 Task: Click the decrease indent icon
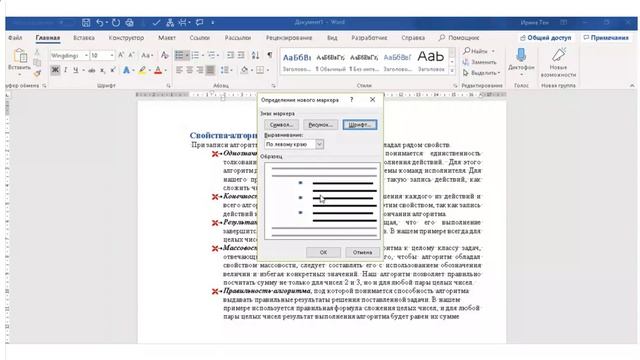(231, 55)
